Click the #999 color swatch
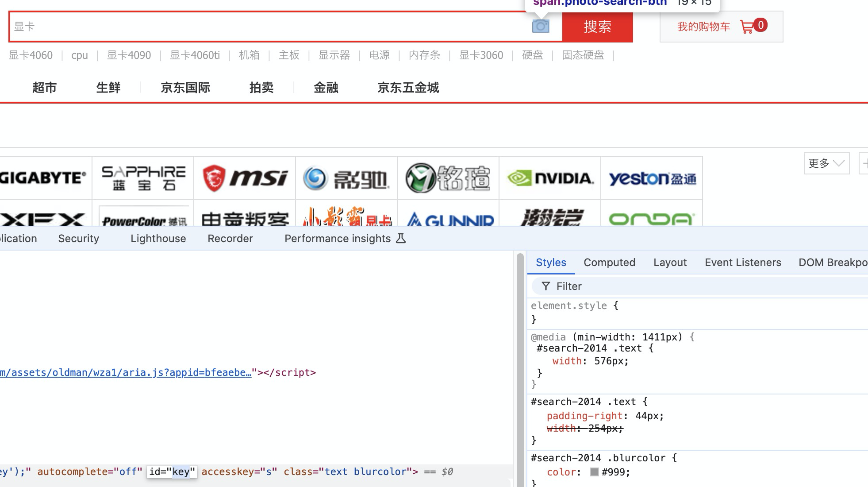The image size is (868, 487). pos(595,472)
